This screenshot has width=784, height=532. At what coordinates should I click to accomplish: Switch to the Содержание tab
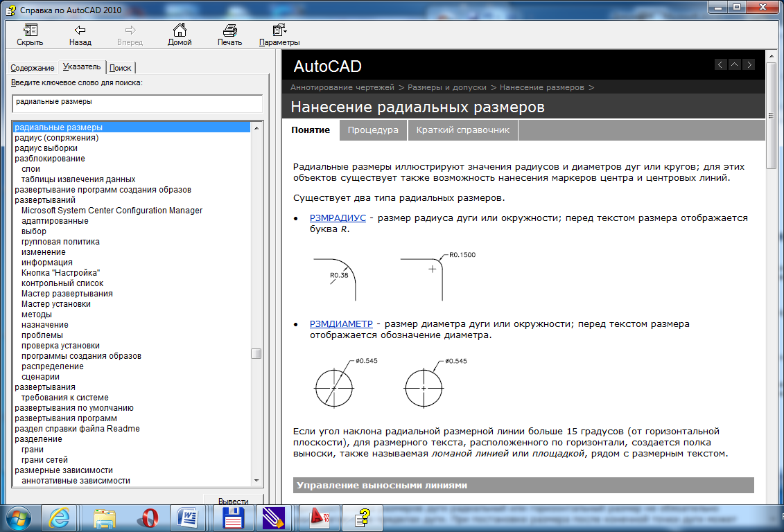pyautogui.click(x=33, y=68)
